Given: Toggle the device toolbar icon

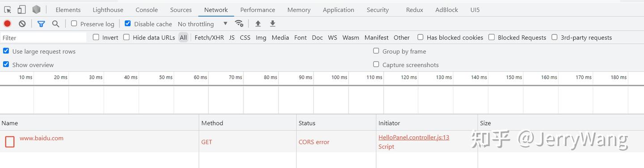Looking at the screenshot, I should point(21,9).
